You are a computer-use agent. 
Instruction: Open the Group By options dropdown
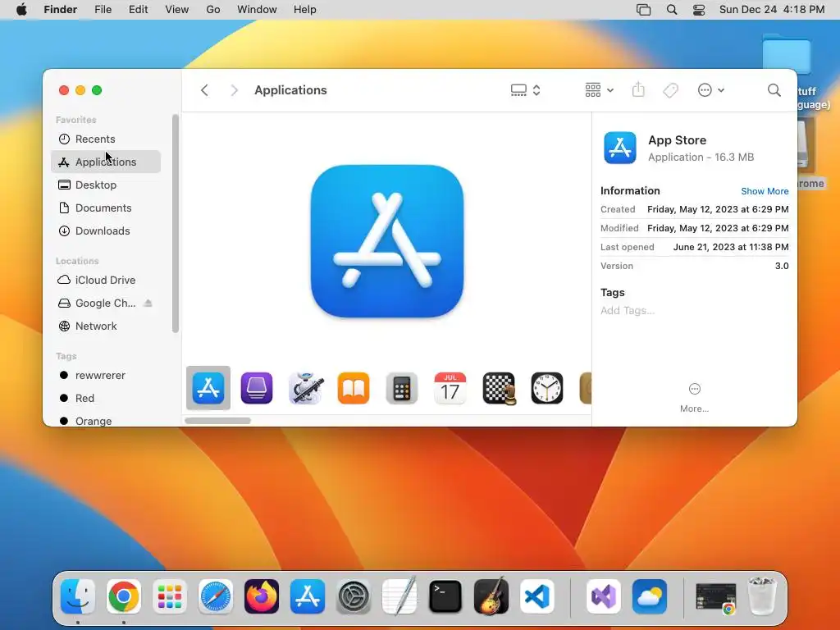[x=599, y=90]
